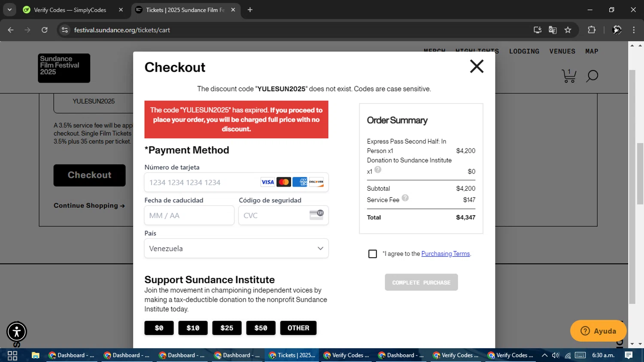The image size is (644, 362).
Task: Open the Purchasing Terms link
Action: coord(446,254)
